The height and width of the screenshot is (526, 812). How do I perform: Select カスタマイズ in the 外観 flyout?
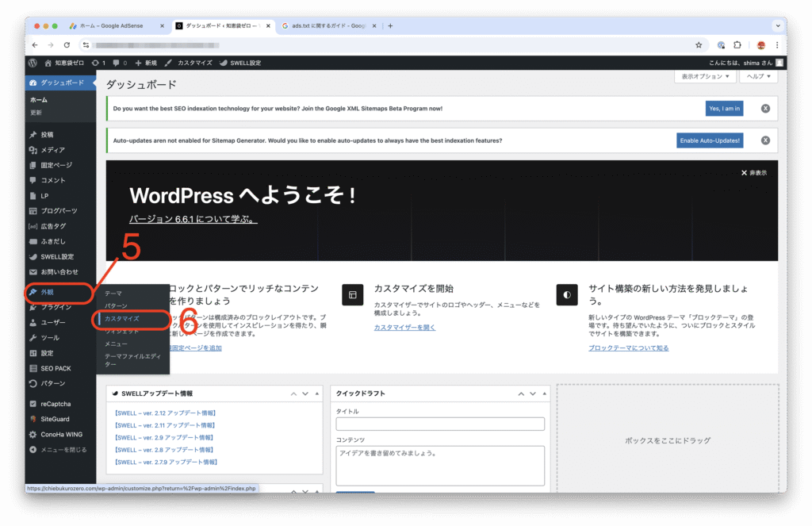click(x=121, y=319)
